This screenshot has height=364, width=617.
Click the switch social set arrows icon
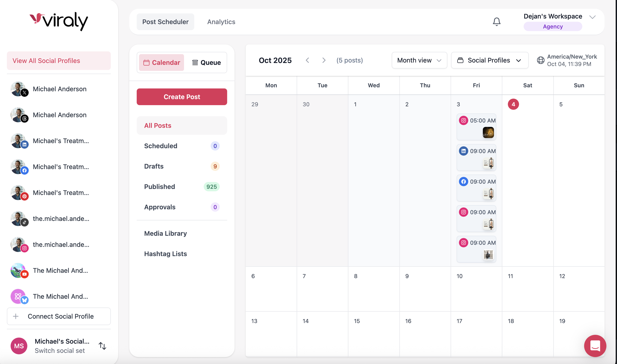(x=102, y=346)
